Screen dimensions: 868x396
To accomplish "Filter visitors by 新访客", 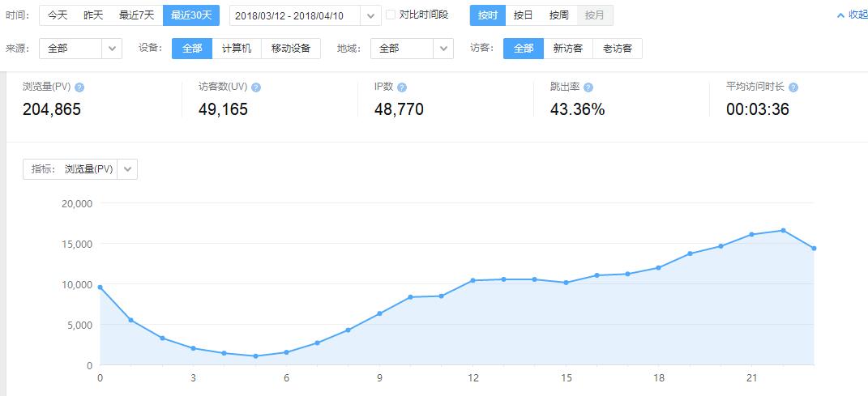I will 568,49.
